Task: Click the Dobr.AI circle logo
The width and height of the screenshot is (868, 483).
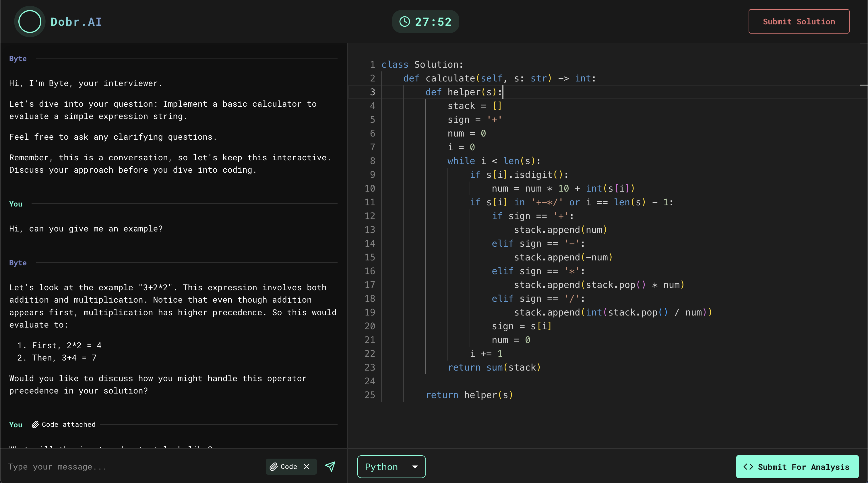Action: 30,22
